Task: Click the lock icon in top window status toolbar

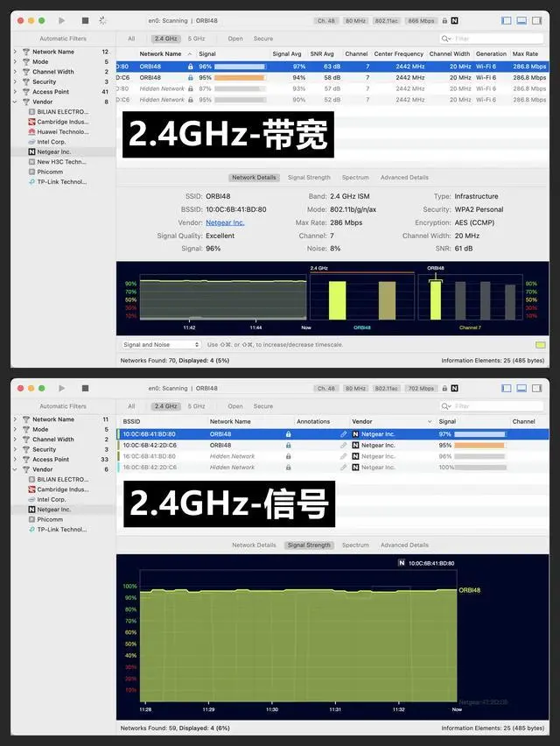Action: point(444,21)
